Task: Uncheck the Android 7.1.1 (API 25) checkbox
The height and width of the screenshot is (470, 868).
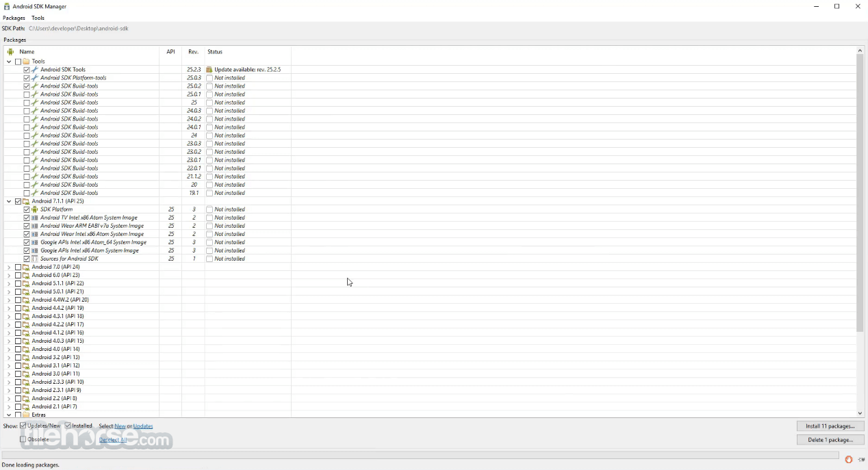Action: pyautogui.click(x=18, y=201)
